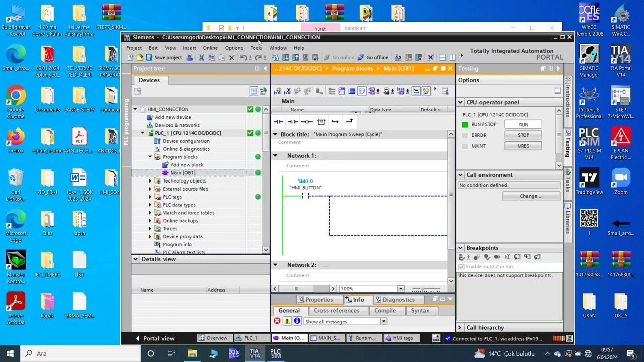The image size is (644, 362).
Task: Open the Project menu
Action: [x=134, y=48]
